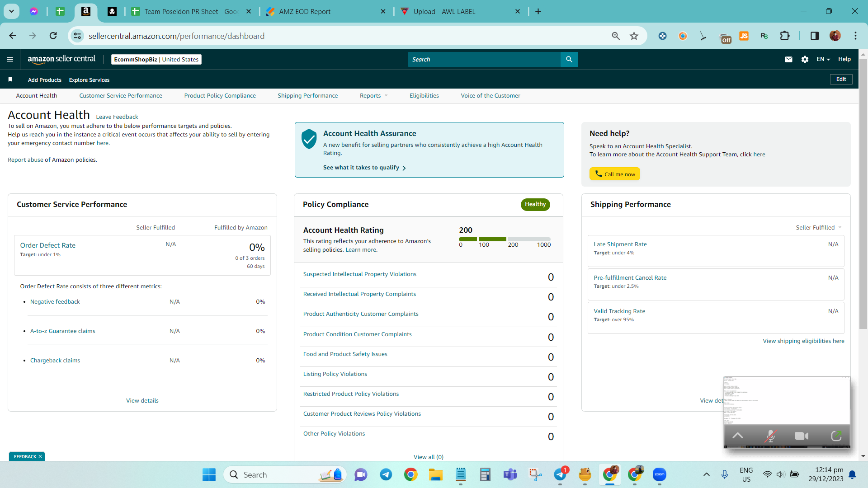The width and height of the screenshot is (868, 488).
Task: Click the Help link in the header
Action: 844,59
